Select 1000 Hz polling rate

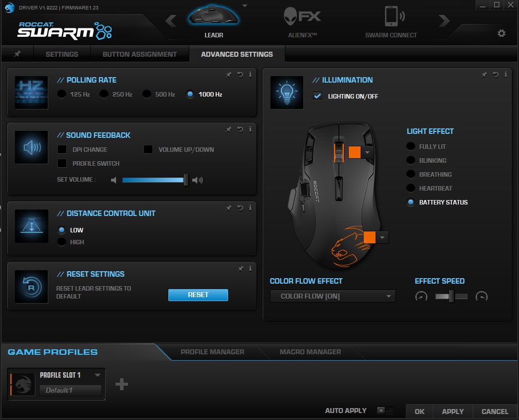pyautogui.click(x=190, y=94)
